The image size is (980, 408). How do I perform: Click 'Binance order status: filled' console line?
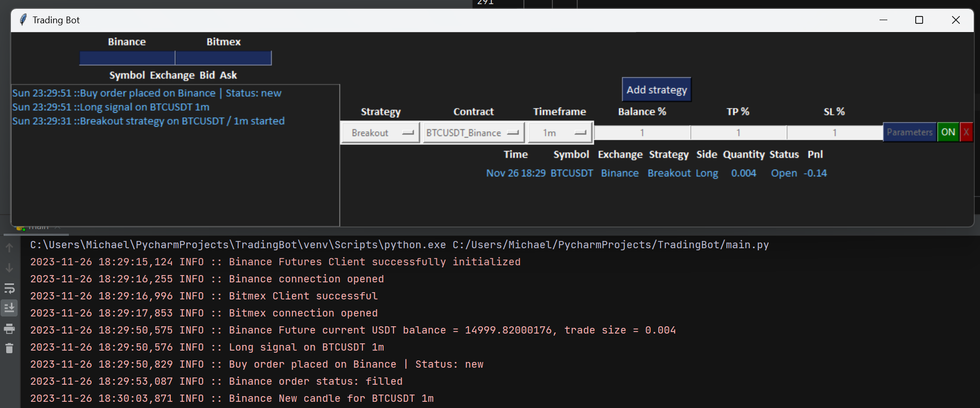tap(216, 381)
